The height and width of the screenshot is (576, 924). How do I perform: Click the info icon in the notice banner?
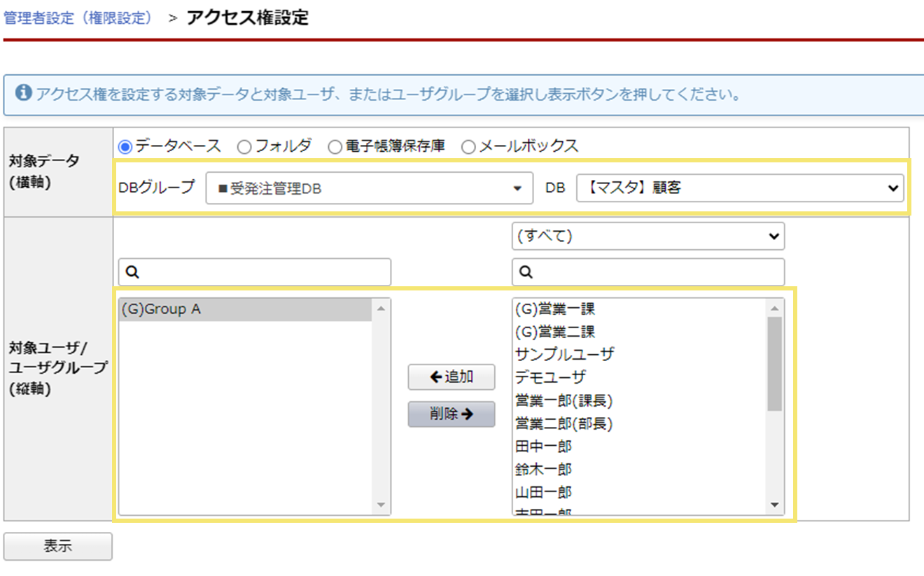23,92
